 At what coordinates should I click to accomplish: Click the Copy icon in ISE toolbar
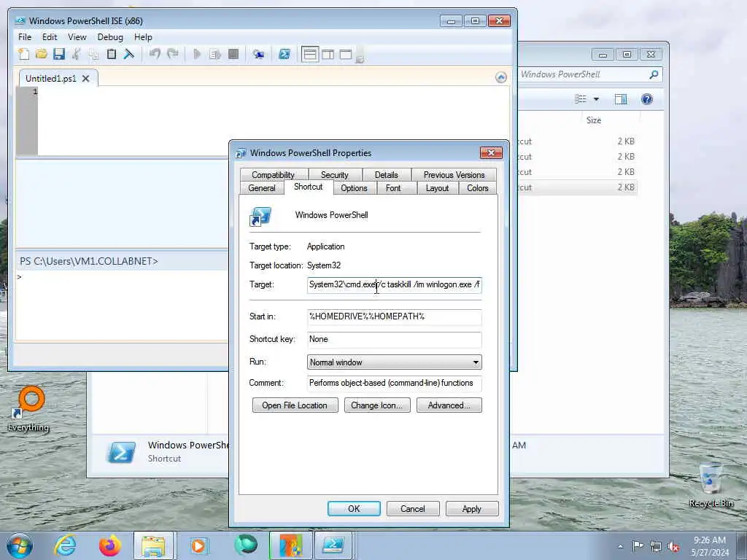[94, 54]
